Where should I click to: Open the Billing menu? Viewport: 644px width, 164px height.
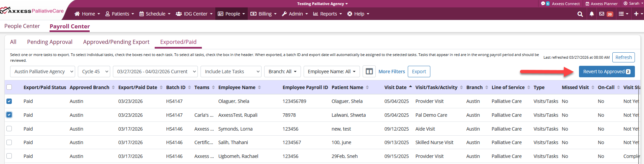[x=264, y=14]
